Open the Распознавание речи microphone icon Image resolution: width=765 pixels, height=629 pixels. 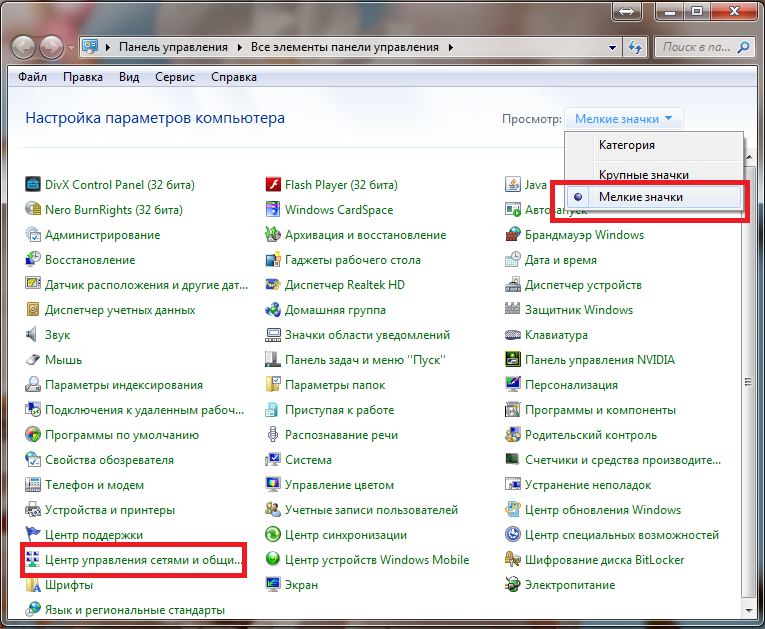tap(273, 435)
